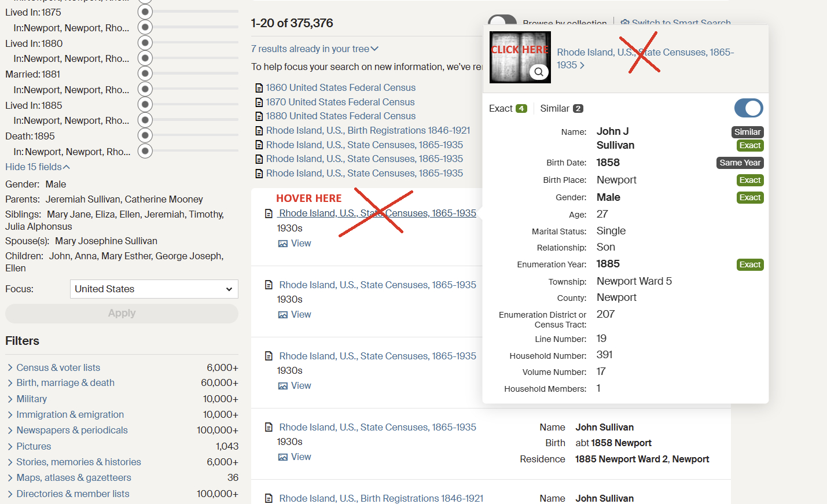Click the document icon beside 1860 Federal Census
Viewport: 827px width, 504px height.
click(259, 88)
